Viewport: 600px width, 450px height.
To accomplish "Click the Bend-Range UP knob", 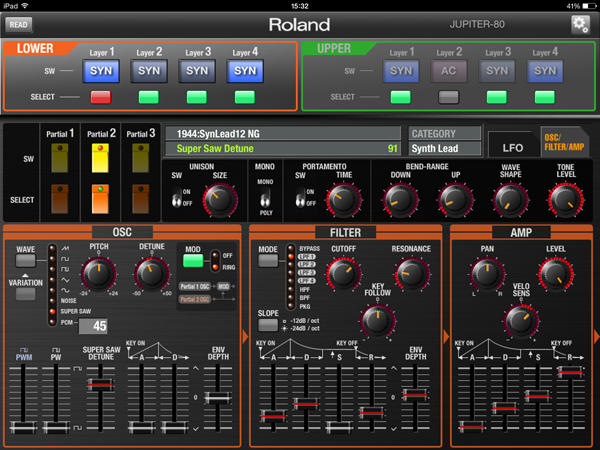I will (x=455, y=200).
